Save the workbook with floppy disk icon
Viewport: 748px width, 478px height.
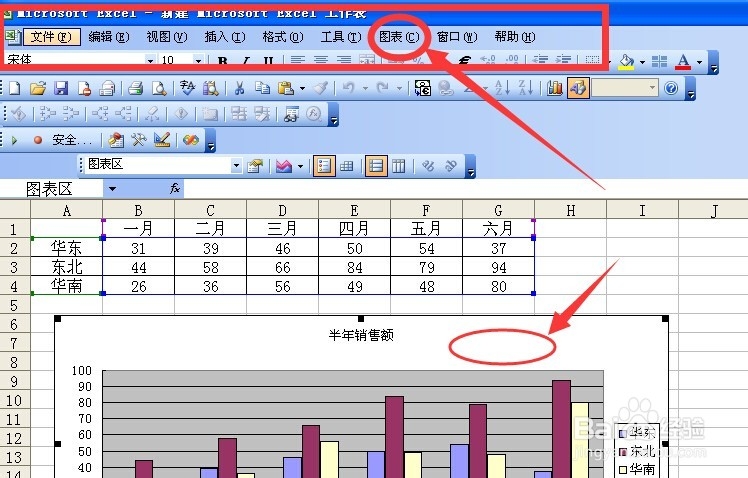[x=61, y=88]
